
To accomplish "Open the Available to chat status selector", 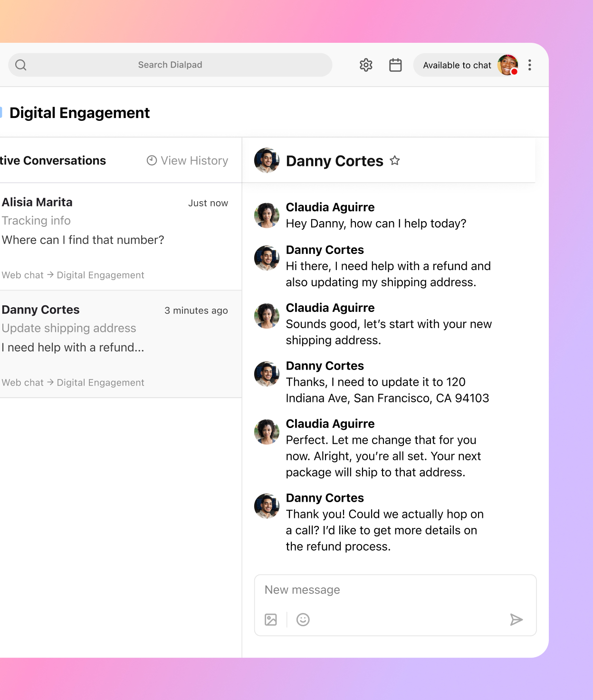I will point(466,65).
